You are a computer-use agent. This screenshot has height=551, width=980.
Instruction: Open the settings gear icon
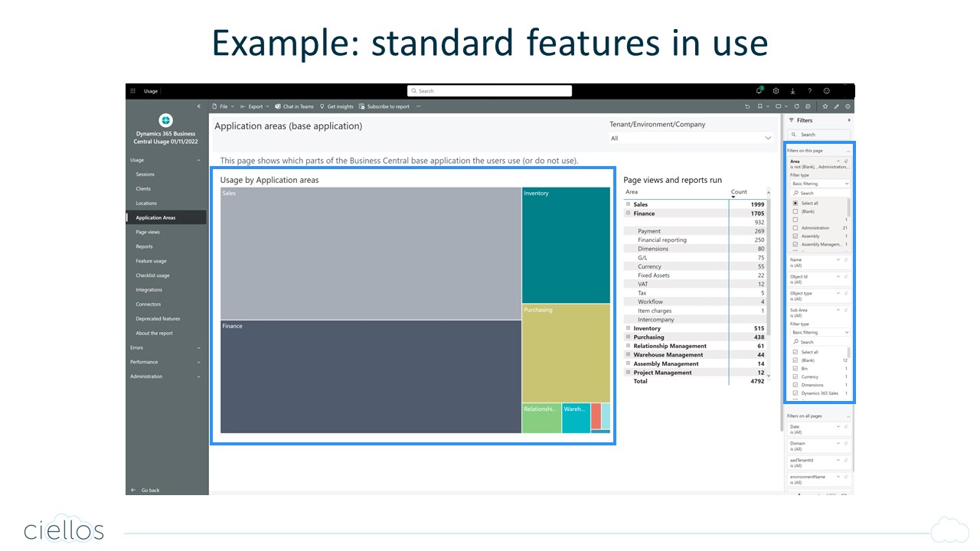pyautogui.click(x=776, y=91)
